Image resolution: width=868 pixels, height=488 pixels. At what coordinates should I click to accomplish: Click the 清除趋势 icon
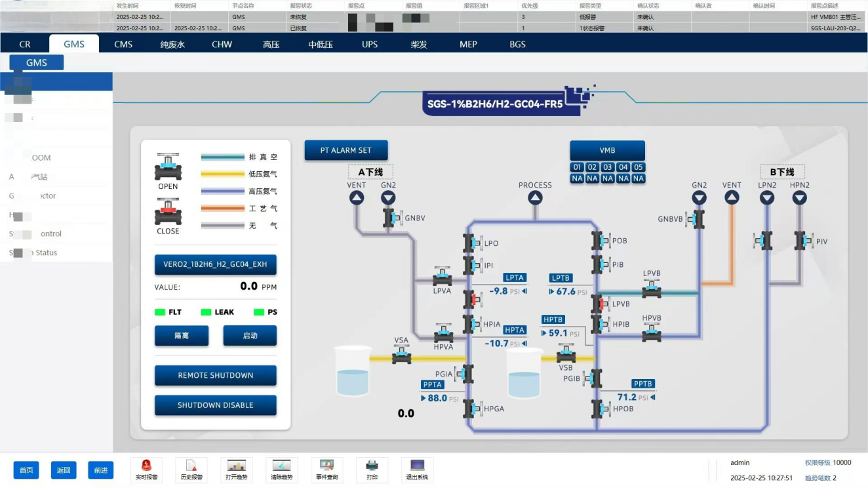click(x=281, y=465)
